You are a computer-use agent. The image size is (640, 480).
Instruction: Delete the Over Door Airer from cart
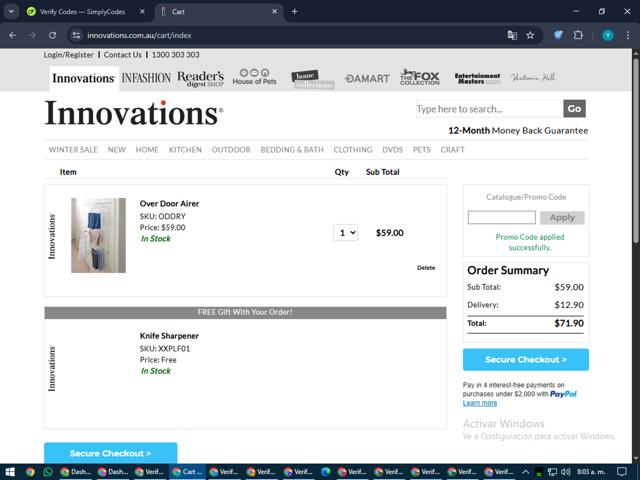pos(426,268)
